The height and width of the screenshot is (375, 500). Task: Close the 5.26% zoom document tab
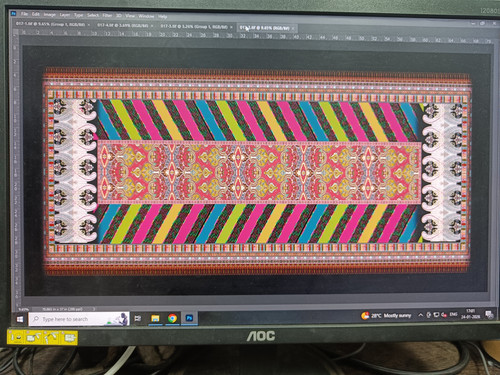[x=231, y=27]
